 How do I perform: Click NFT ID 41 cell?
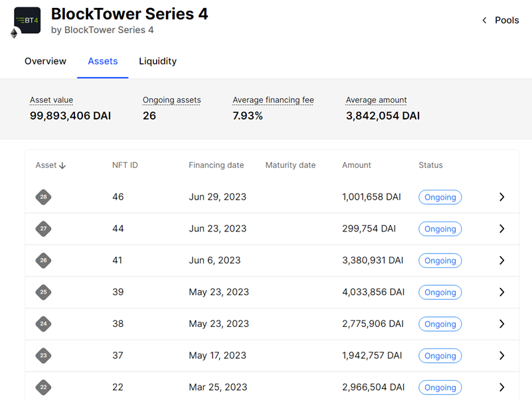[x=117, y=260]
